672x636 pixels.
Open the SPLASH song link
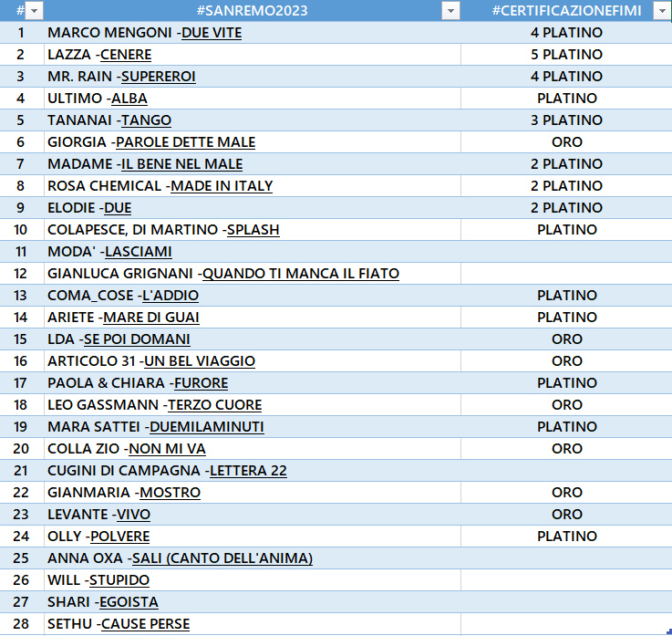click(253, 229)
